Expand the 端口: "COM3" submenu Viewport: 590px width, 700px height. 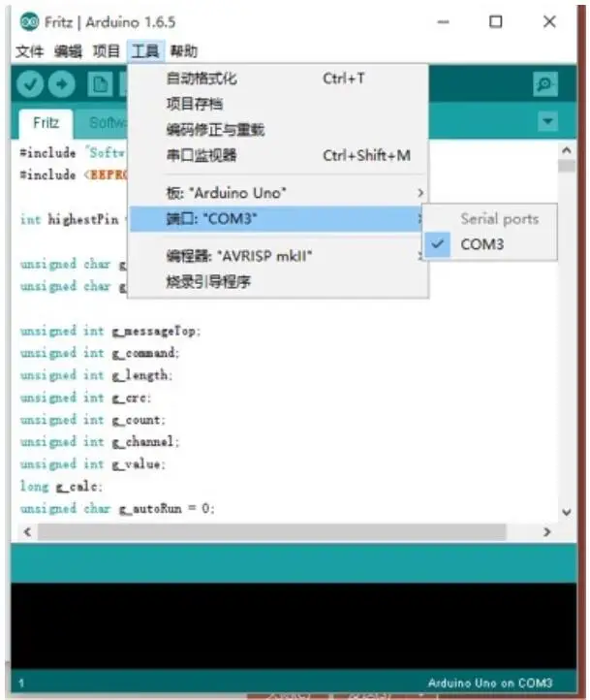tap(276, 219)
